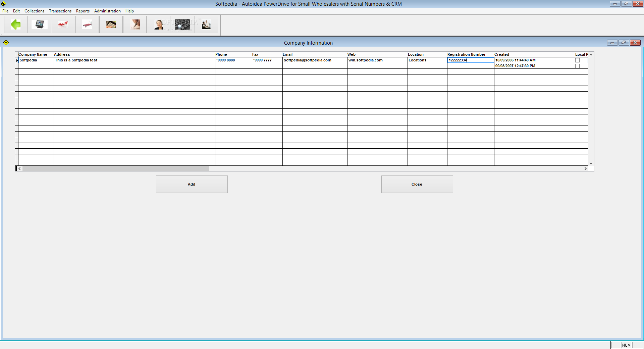Open the Collections menu
The height and width of the screenshot is (349, 644).
pyautogui.click(x=34, y=11)
